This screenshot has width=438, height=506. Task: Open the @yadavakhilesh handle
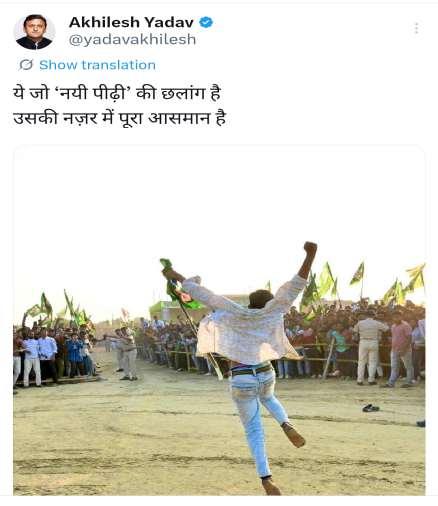[x=132, y=40]
